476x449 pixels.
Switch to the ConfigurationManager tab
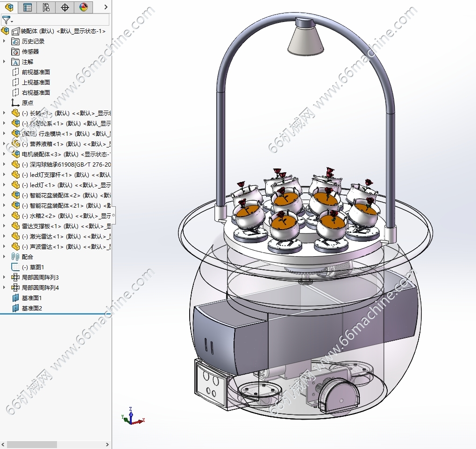[46, 7]
